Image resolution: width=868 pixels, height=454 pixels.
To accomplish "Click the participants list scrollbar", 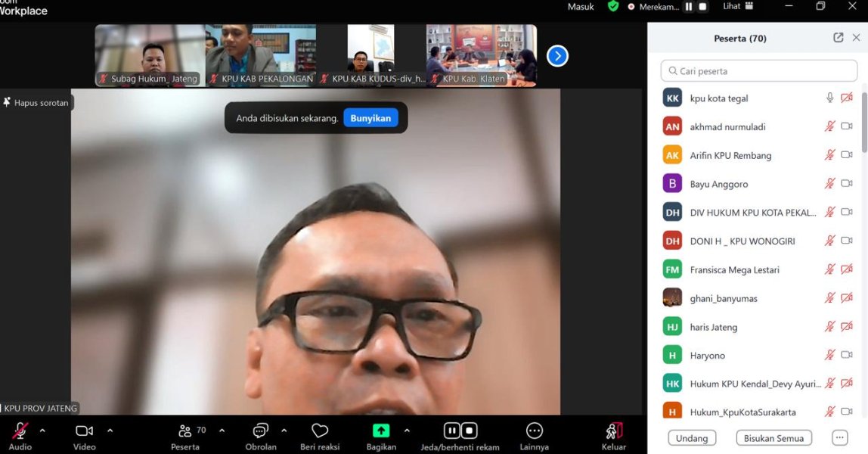I will (864, 121).
